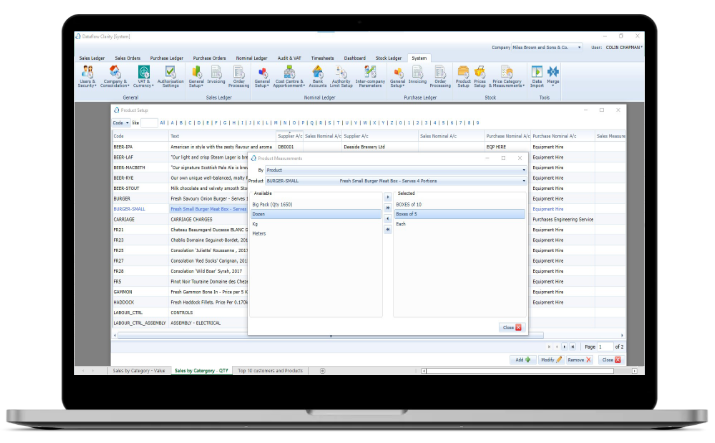Screen dimensions: 715x443
Task: Open Prices Setup in Stock group
Action: [480, 76]
